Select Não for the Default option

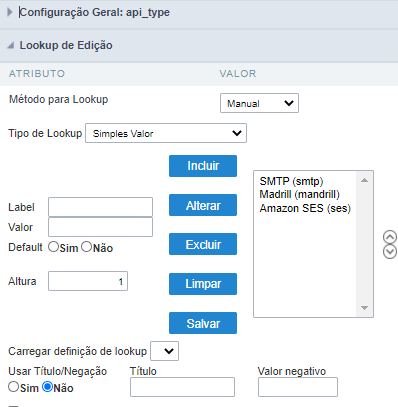click(x=86, y=247)
